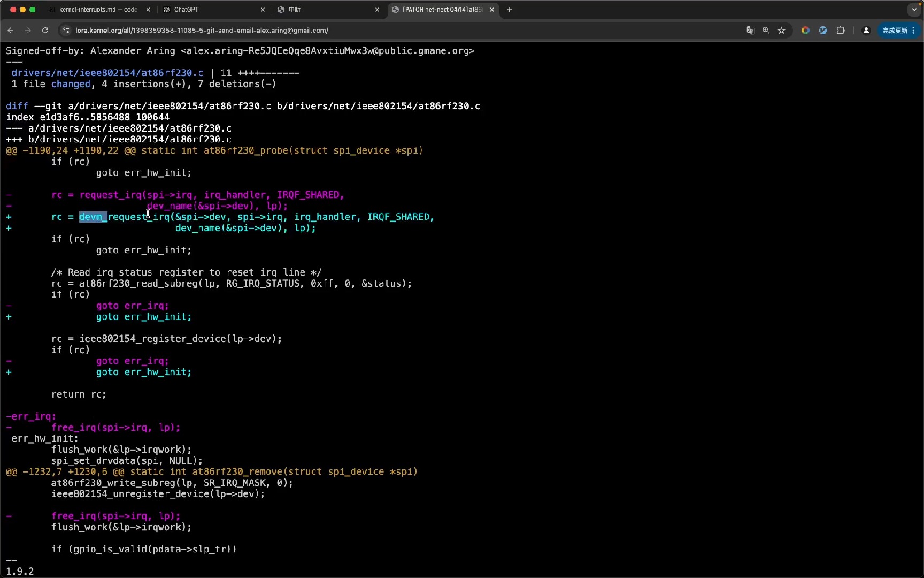Go back to the previous page

click(x=11, y=31)
